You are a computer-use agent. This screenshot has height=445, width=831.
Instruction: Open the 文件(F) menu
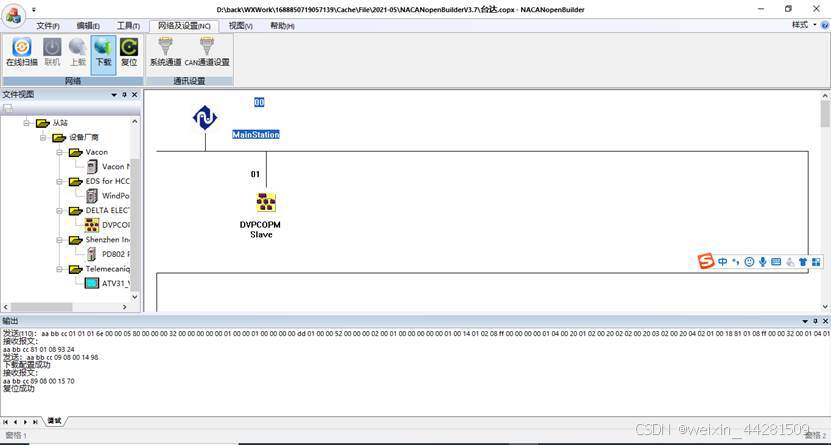[48, 26]
